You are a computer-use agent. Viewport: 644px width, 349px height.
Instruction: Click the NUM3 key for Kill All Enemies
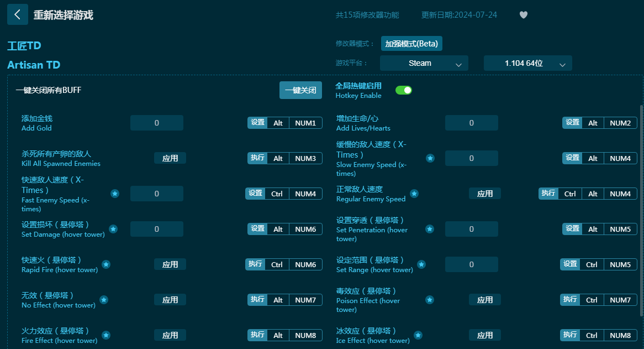coord(305,158)
